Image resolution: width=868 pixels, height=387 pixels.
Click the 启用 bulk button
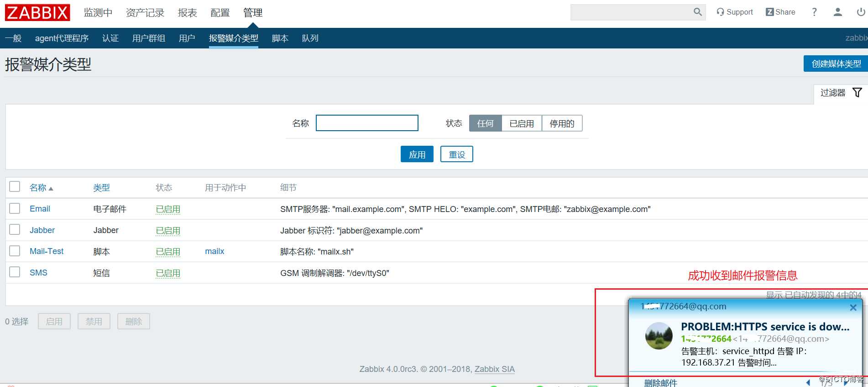[x=54, y=321]
